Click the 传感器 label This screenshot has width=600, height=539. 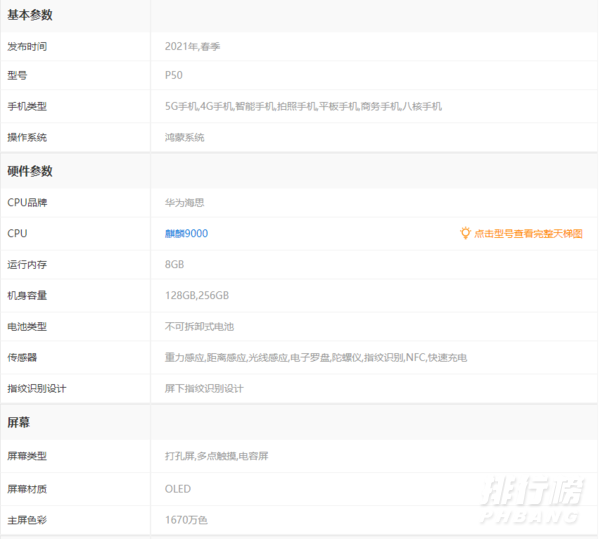point(22,358)
